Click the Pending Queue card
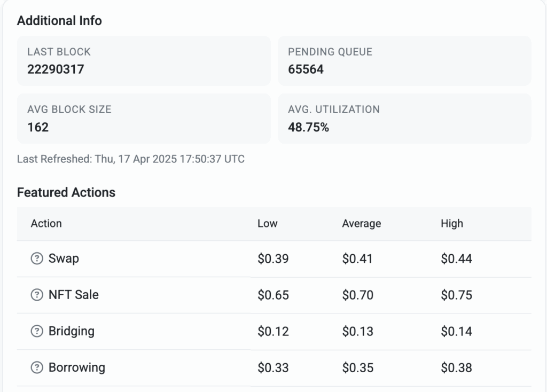547x392 pixels. click(x=404, y=61)
